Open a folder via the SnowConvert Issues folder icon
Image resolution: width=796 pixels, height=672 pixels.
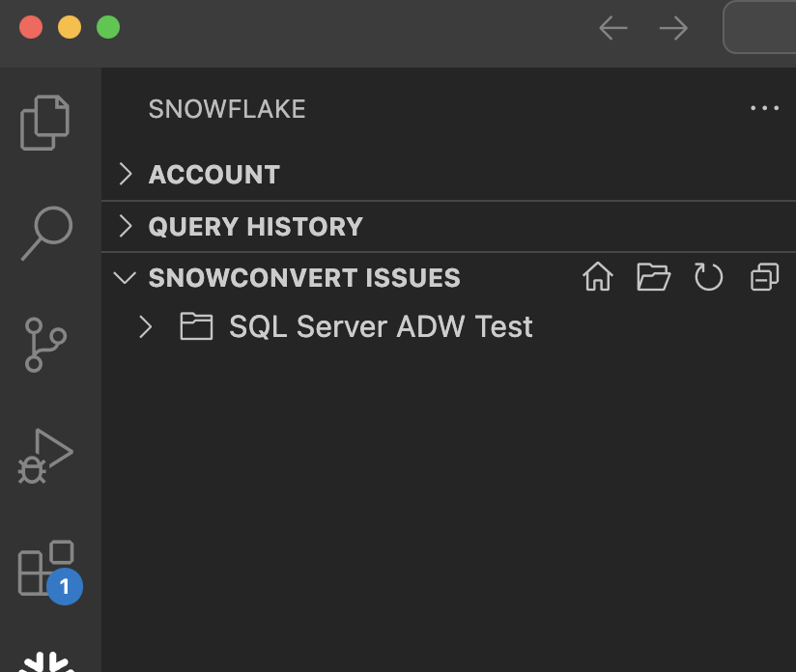point(653,277)
